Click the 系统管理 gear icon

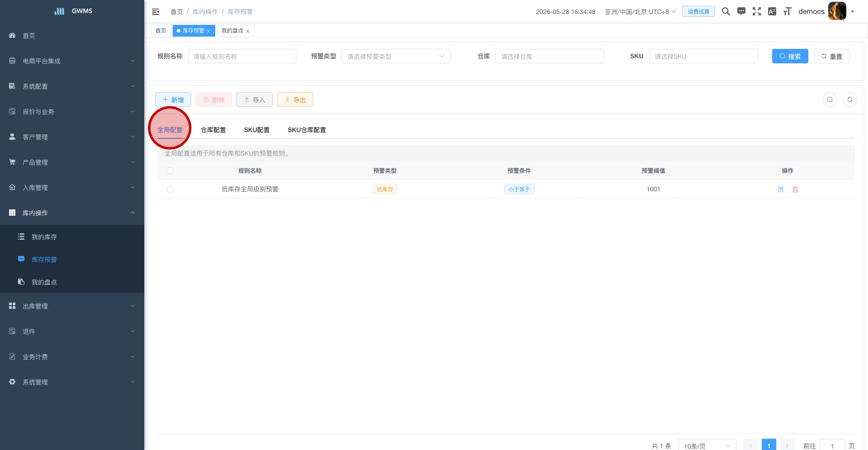pyautogui.click(x=12, y=382)
